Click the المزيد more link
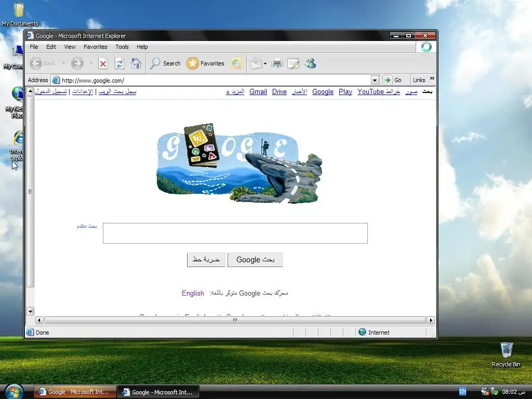The width and height of the screenshot is (532, 399). (x=235, y=91)
